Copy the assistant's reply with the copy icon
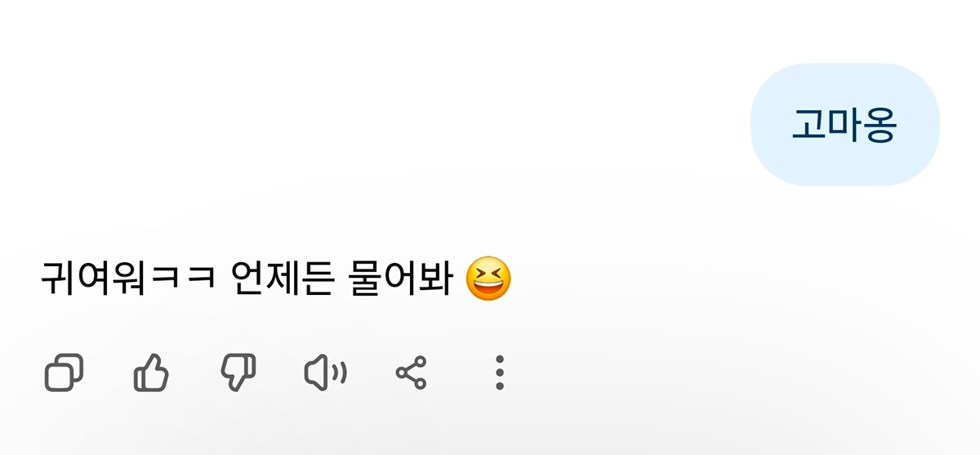The image size is (980, 455). [64, 373]
